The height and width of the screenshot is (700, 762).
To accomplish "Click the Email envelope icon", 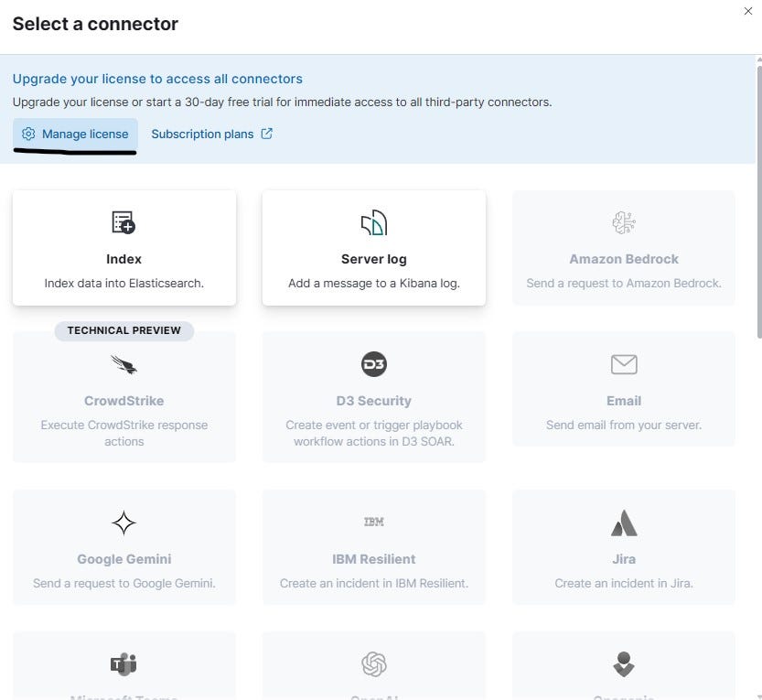I will tap(624, 364).
